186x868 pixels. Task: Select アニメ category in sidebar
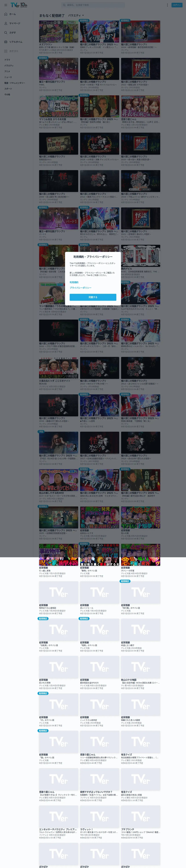pyautogui.click(x=7, y=71)
